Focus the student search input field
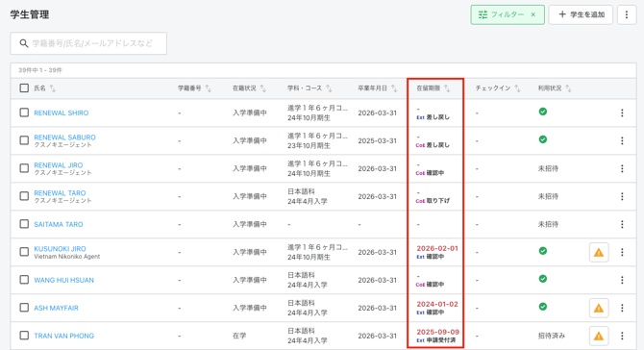Viewport: 644px width, 350px height. (x=88, y=43)
